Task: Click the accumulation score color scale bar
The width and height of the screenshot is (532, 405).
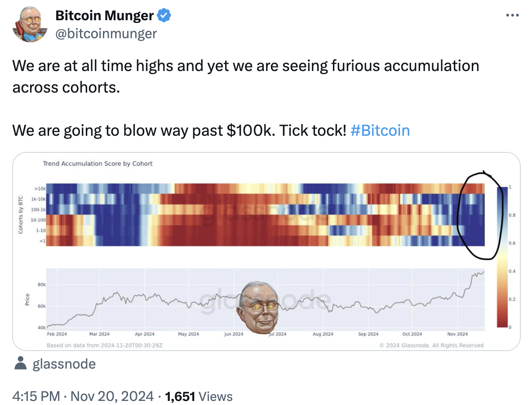Action: pyautogui.click(x=502, y=257)
